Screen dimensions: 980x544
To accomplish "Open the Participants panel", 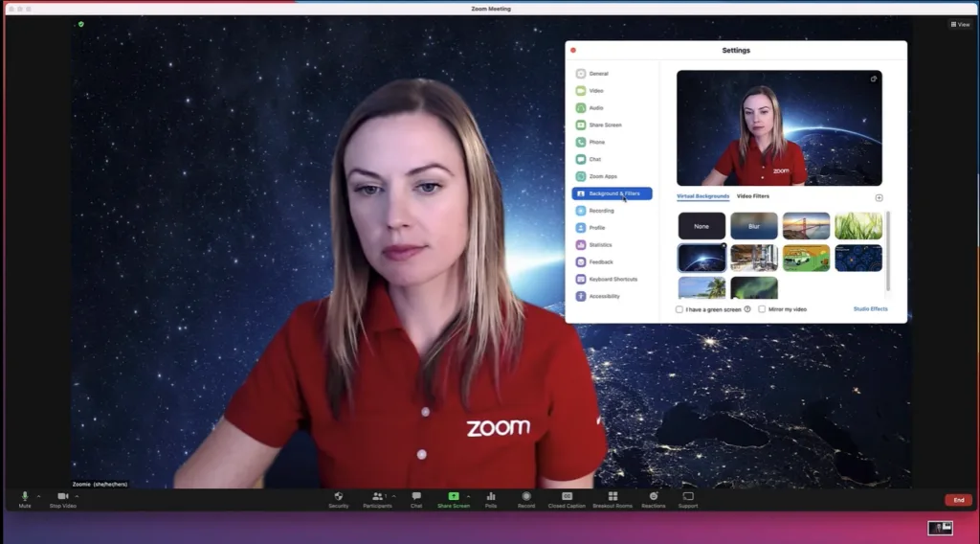I will click(377, 500).
